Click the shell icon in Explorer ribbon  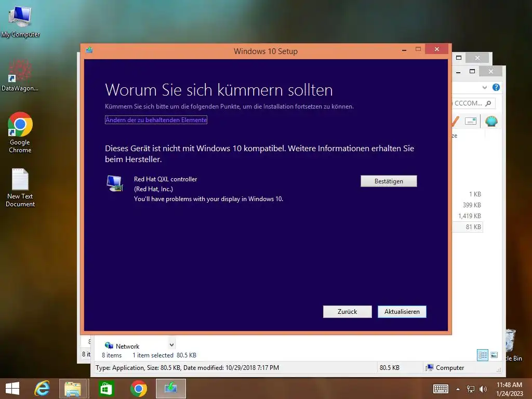point(491,121)
